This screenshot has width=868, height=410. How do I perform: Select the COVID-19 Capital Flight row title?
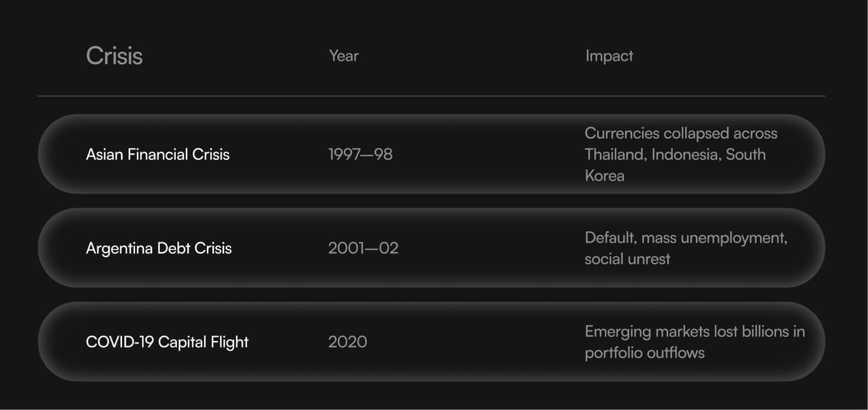click(x=167, y=342)
